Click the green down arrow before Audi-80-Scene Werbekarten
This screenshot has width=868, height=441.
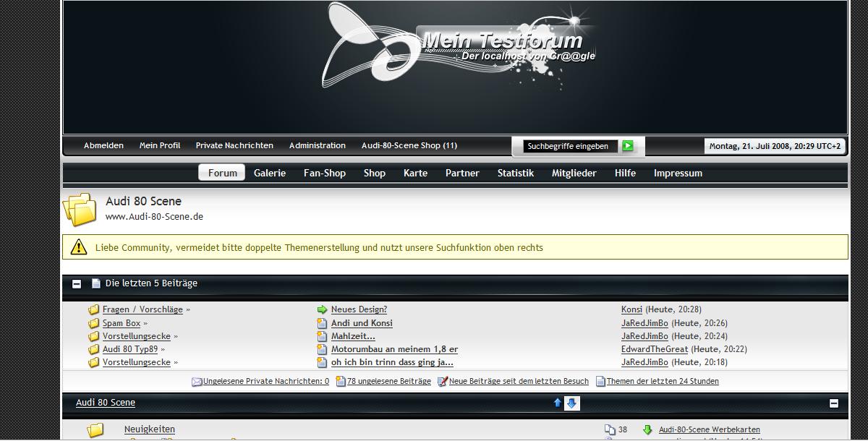click(647, 429)
